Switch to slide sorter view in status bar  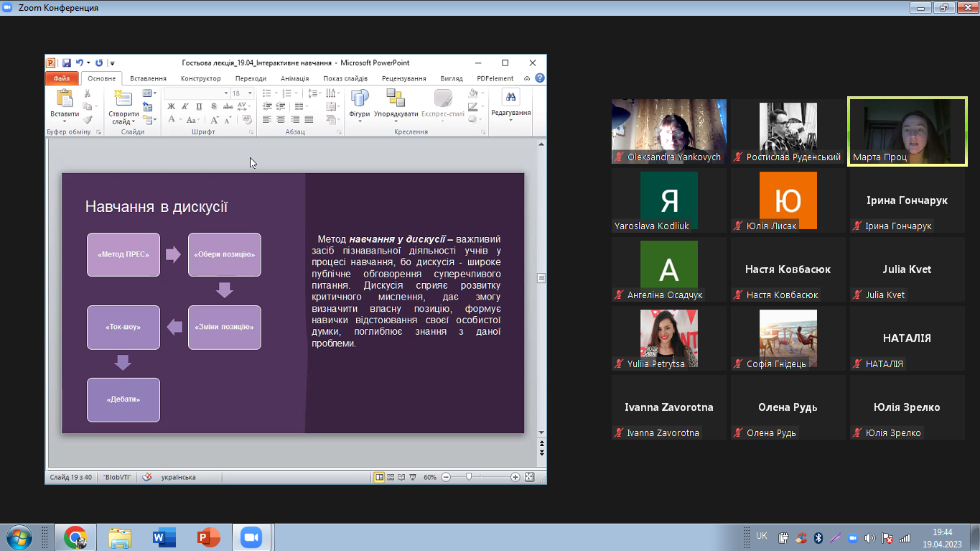click(x=391, y=477)
